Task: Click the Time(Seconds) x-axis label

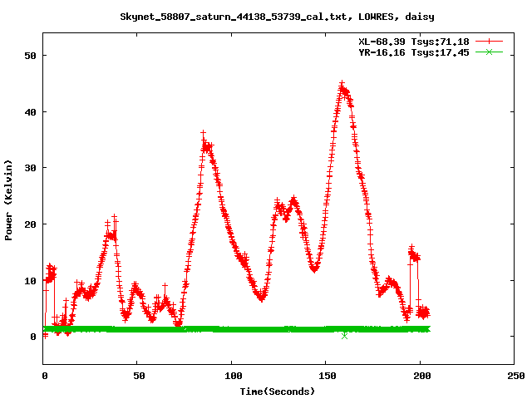Action: coord(277,392)
